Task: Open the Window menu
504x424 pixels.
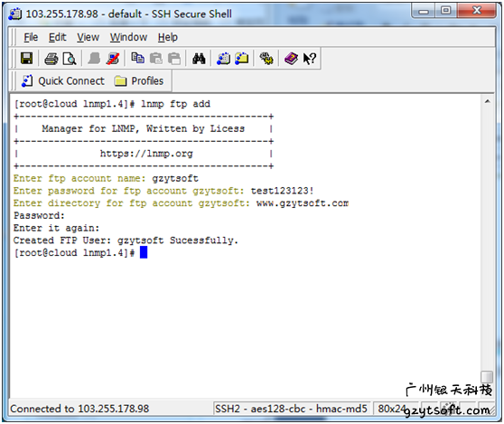Action: point(128,37)
